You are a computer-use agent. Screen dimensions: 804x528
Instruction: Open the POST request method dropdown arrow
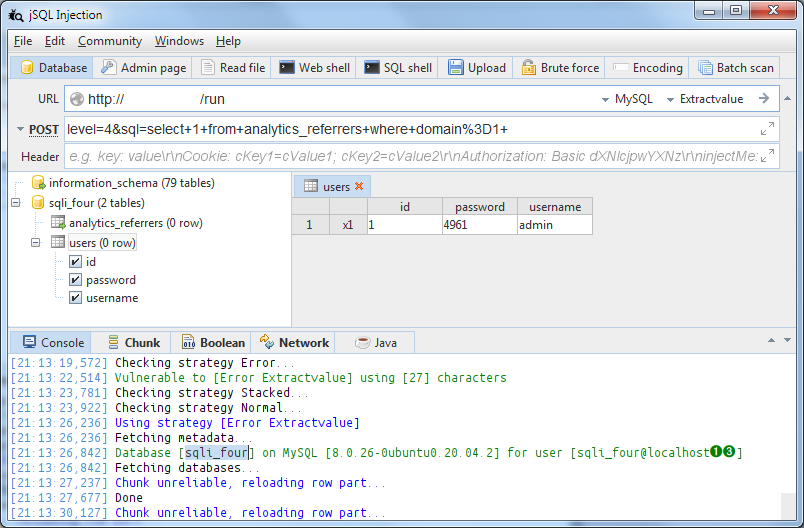click(21, 129)
